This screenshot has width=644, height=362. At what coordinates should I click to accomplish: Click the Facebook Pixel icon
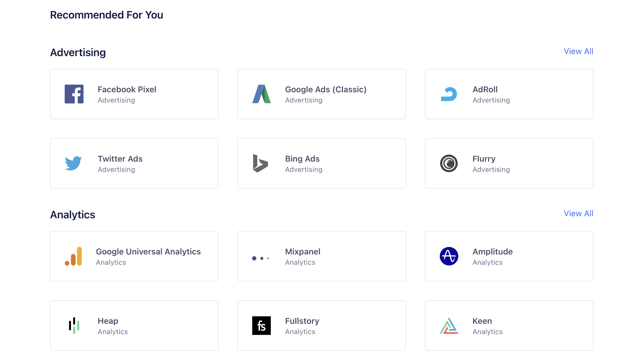[x=74, y=94]
